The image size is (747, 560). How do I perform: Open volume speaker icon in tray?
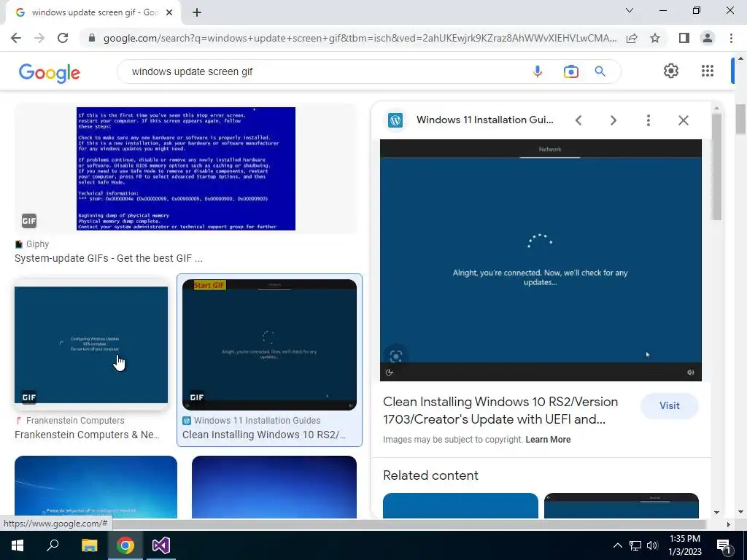click(x=652, y=545)
